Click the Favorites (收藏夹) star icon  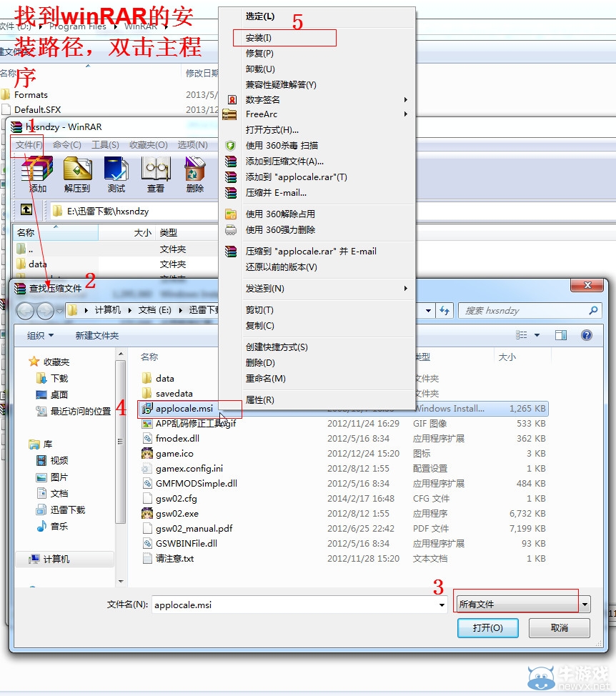point(34,362)
